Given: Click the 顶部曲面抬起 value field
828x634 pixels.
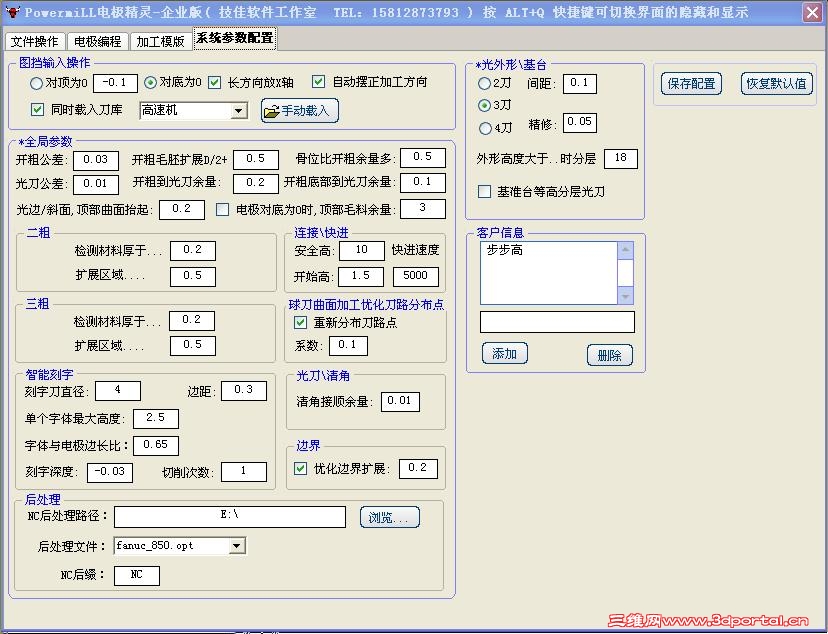Looking at the screenshot, I should [x=182, y=209].
